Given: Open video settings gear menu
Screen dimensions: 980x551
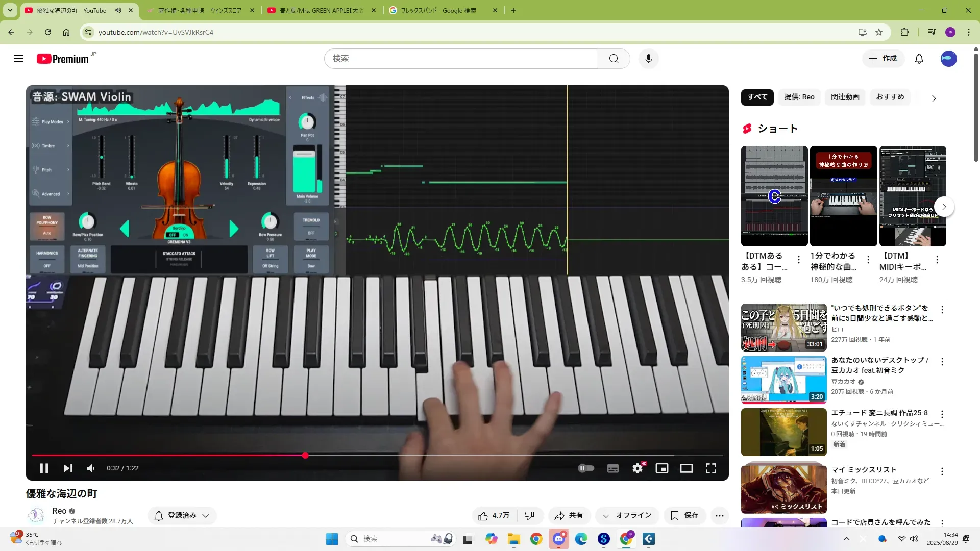Looking at the screenshot, I should pyautogui.click(x=637, y=468).
